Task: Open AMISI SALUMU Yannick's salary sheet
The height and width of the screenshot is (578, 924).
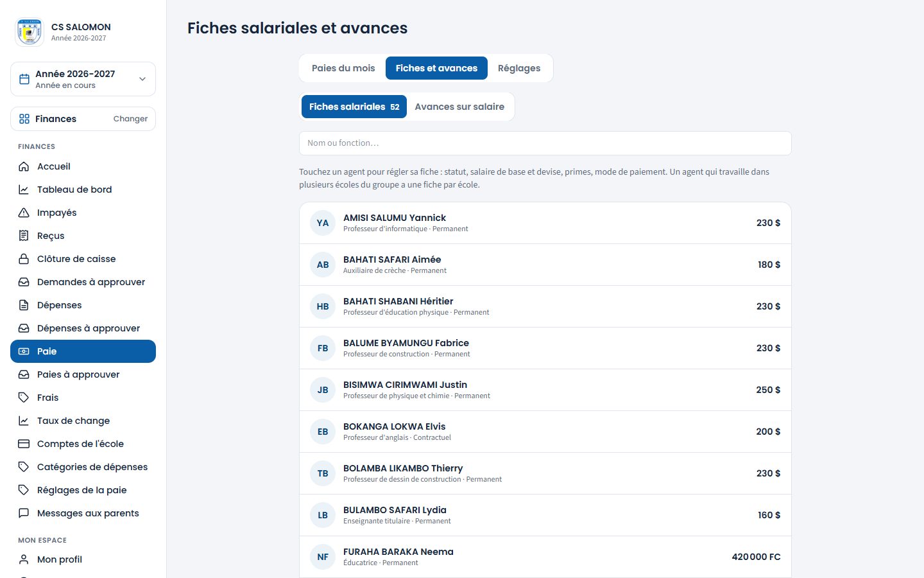Action: (545, 223)
